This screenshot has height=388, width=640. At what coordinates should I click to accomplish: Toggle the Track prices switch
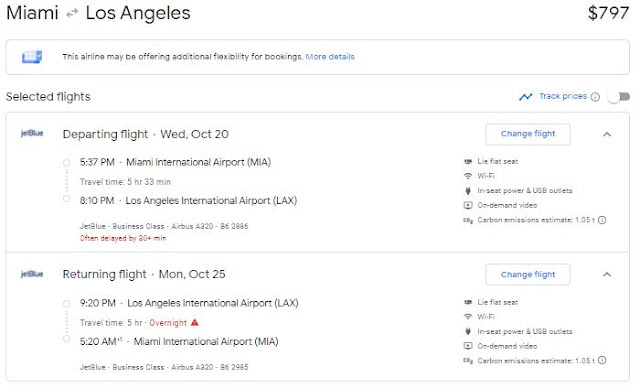[618, 97]
